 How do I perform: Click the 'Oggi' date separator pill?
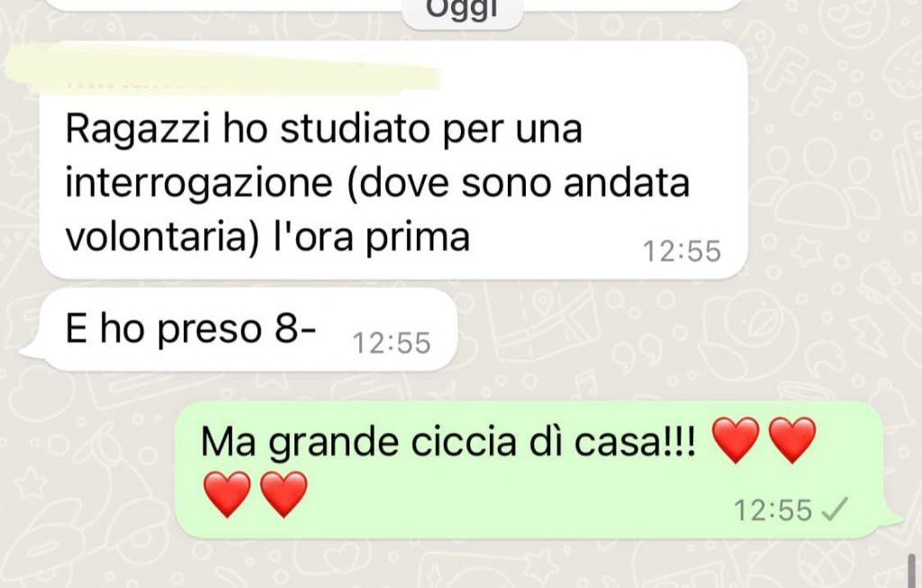pyautogui.click(x=462, y=12)
